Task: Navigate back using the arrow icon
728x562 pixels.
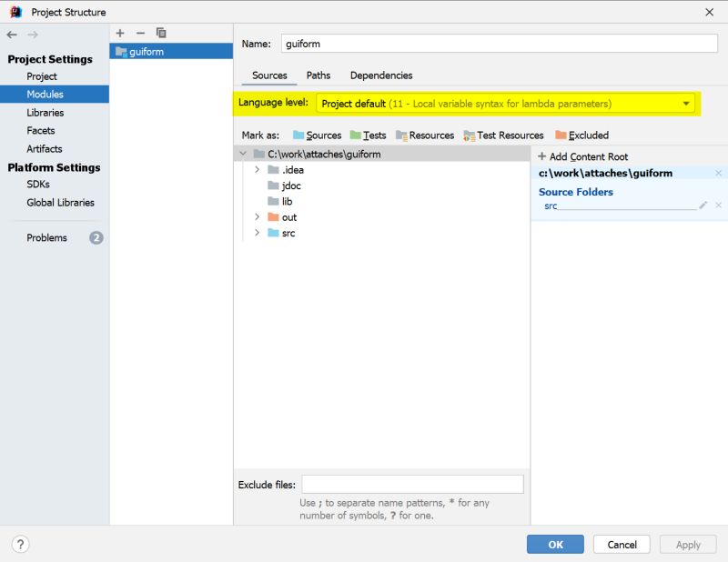Action: point(11,35)
